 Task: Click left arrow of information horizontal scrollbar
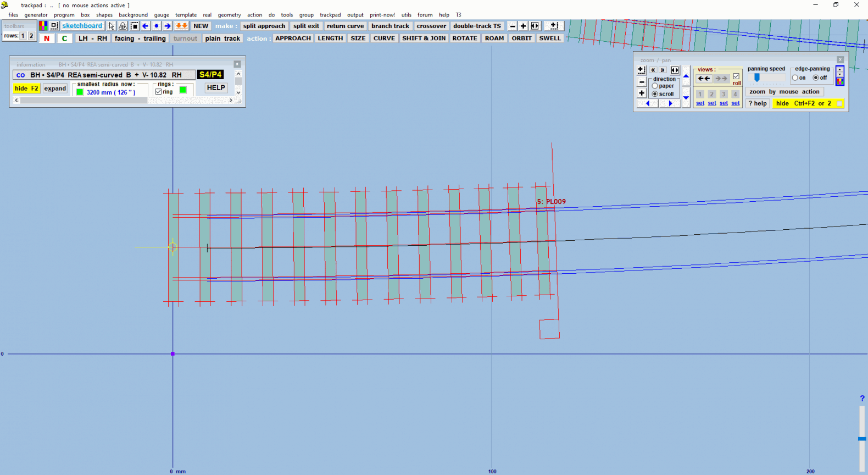[16, 100]
